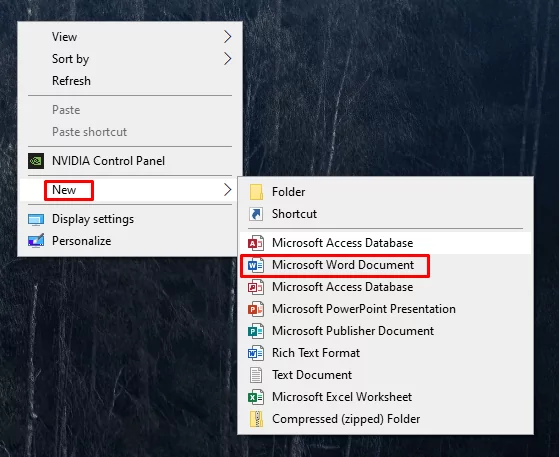Screen dimensions: 559x457
Task: Click the Shortcut arrow icon
Action: 256,214
